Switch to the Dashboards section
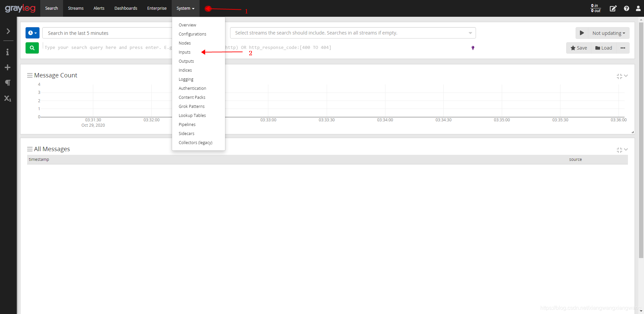Viewport: 644px width, 314px height. [126, 8]
